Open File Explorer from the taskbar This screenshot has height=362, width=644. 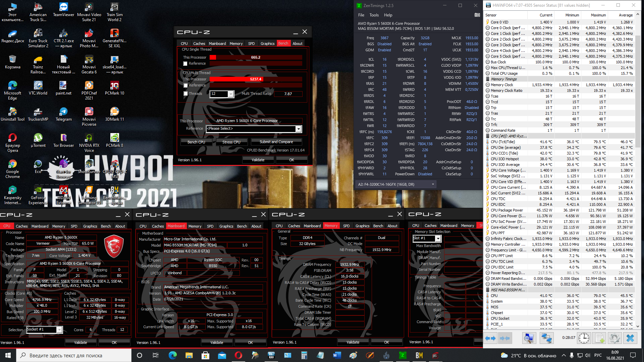point(189,355)
